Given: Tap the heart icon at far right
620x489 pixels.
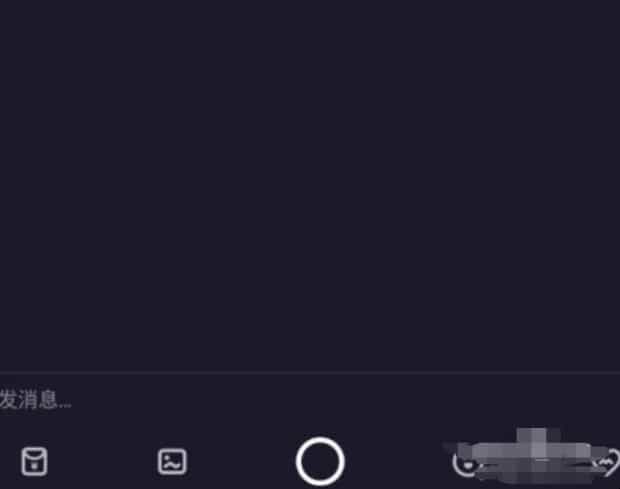Looking at the screenshot, I should [x=608, y=463].
